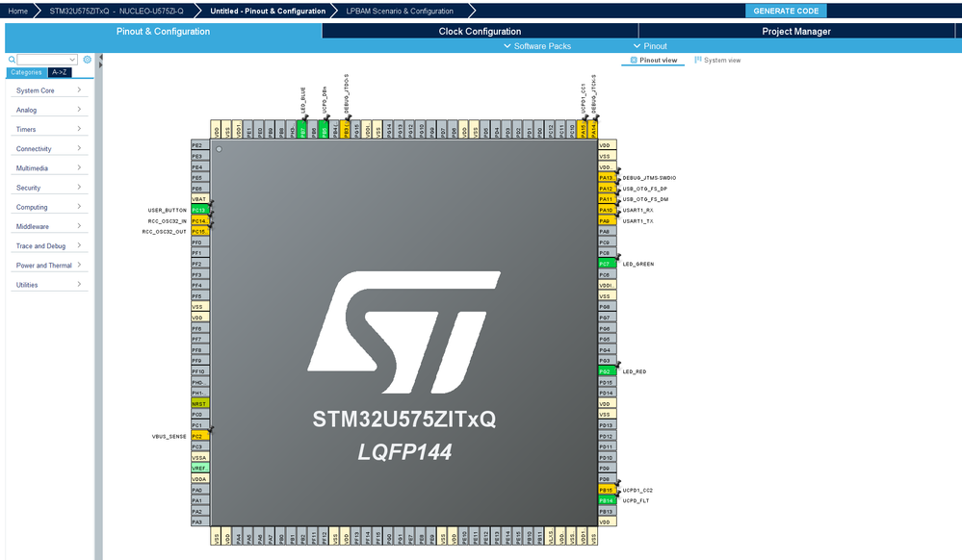
Task: Expand the Multimedia category
Action: [48, 168]
